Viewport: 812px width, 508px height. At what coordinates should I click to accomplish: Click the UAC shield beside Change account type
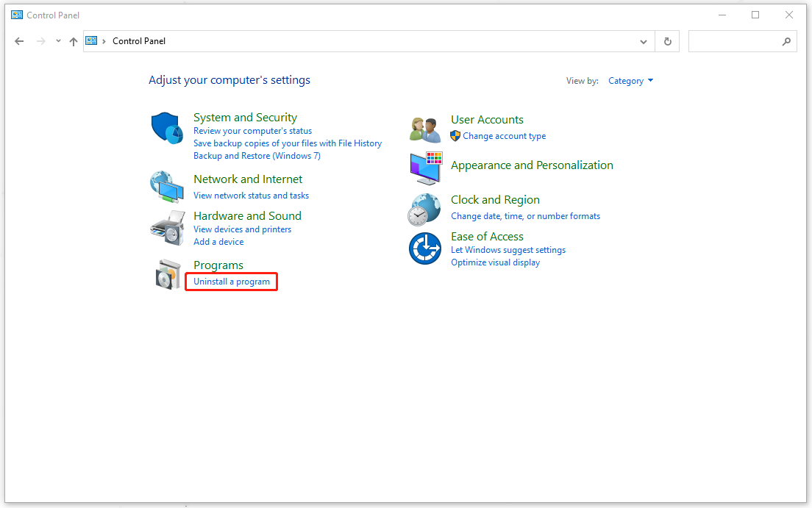[455, 136]
